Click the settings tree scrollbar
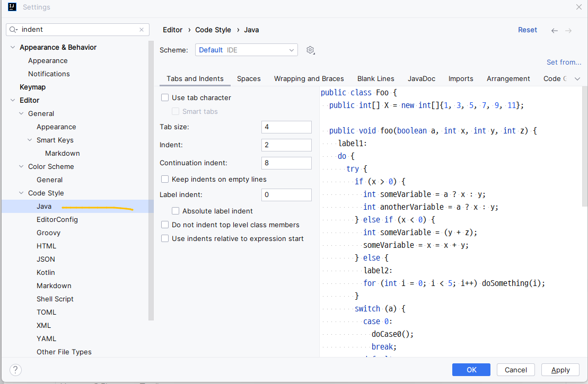 pyautogui.click(x=151, y=181)
